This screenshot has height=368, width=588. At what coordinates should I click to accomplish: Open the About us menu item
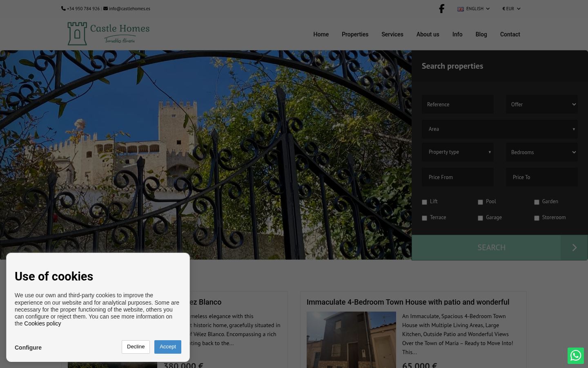(428, 34)
